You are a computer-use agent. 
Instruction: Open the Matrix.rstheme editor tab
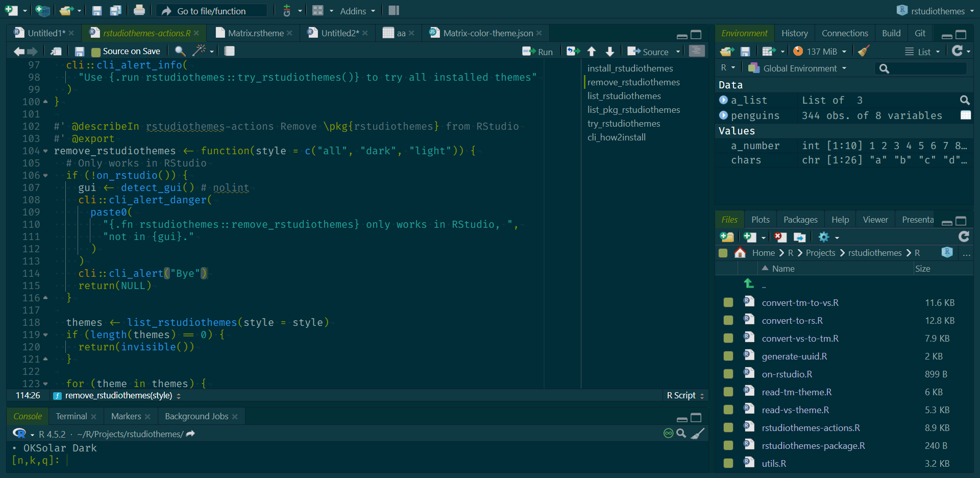click(x=255, y=33)
